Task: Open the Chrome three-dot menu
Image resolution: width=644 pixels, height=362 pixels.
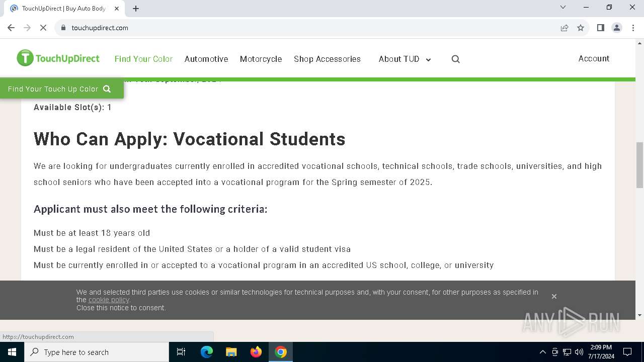Action: 633,28
